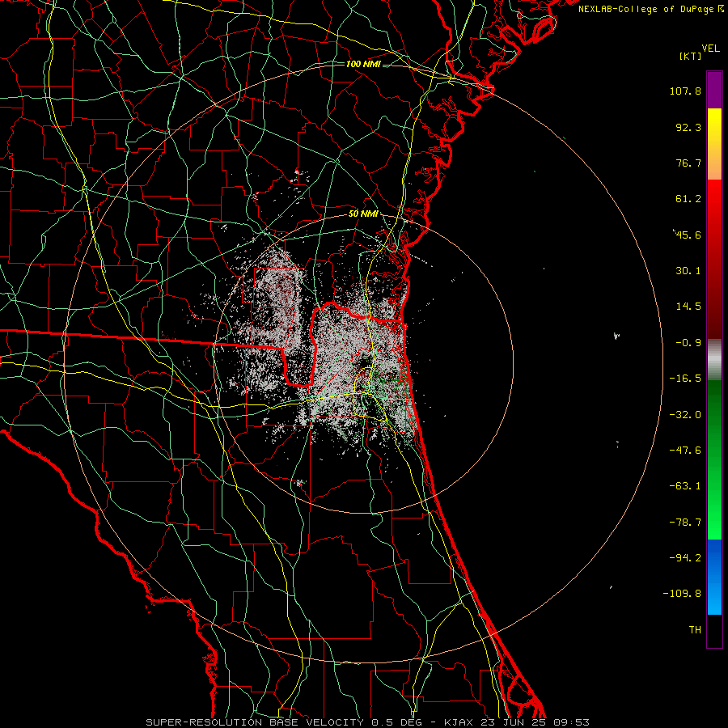Image resolution: width=728 pixels, height=728 pixels.
Task: Click the 107.8 velocity scale value
Action: [685, 91]
